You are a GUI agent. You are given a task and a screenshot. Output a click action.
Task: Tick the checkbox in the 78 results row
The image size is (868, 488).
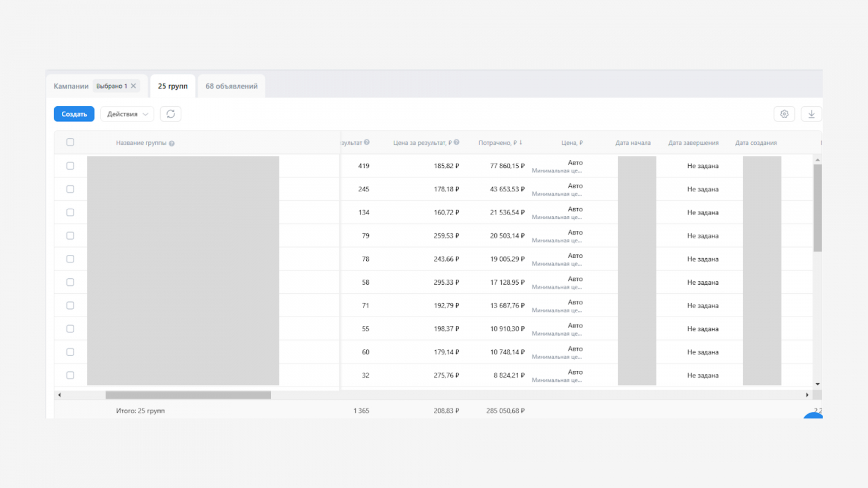click(70, 259)
